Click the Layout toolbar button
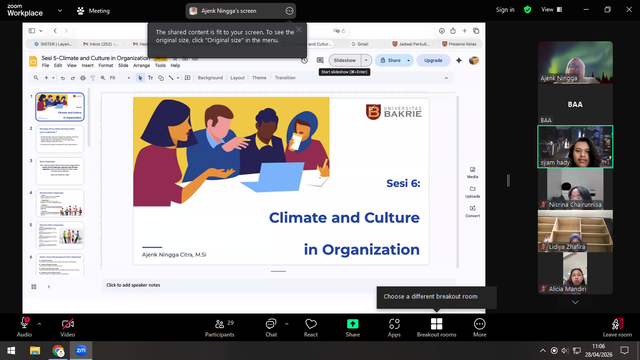This screenshot has width=640, height=360. point(237,78)
